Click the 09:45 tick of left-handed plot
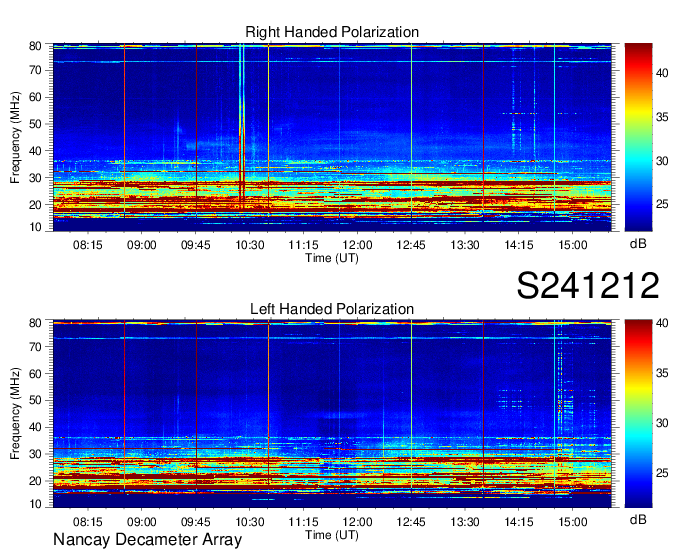 [x=196, y=522]
